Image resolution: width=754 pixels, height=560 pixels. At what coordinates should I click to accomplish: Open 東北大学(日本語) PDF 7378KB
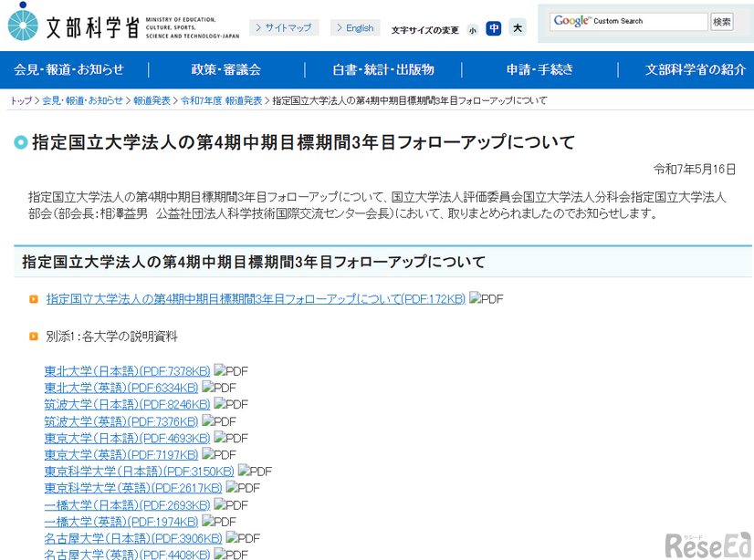pos(128,371)
